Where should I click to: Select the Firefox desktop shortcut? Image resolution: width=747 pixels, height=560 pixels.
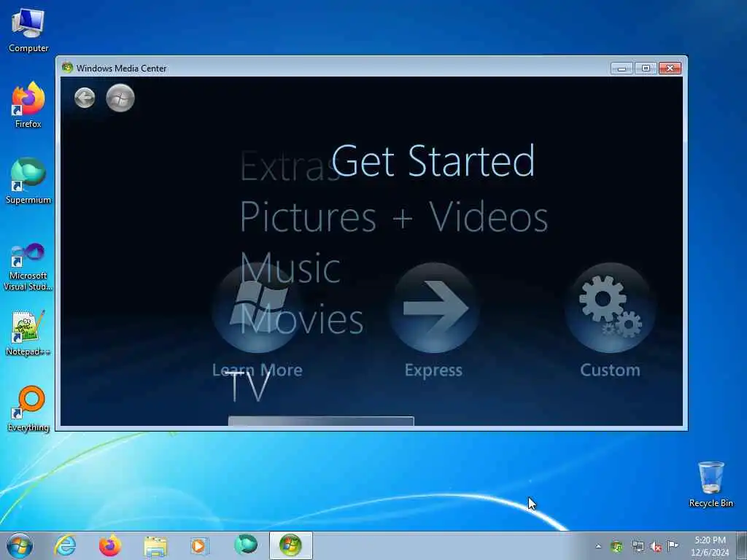(28, 105)
